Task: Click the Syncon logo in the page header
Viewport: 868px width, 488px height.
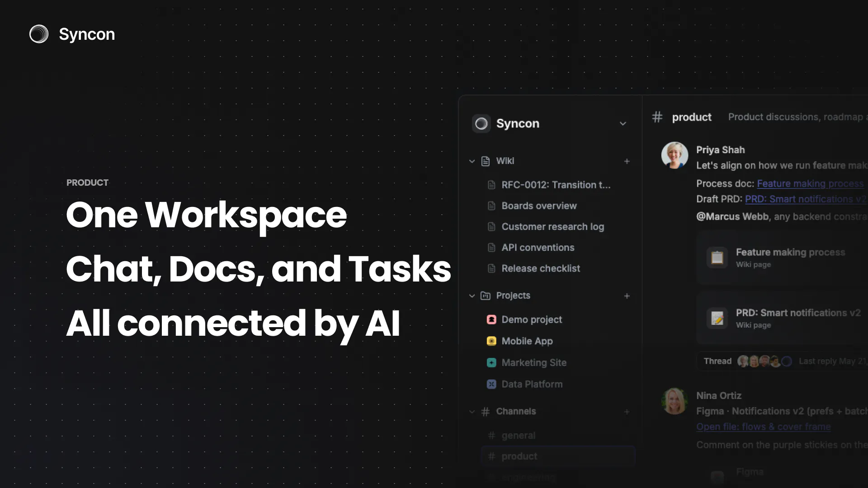Action: [72, 34]
